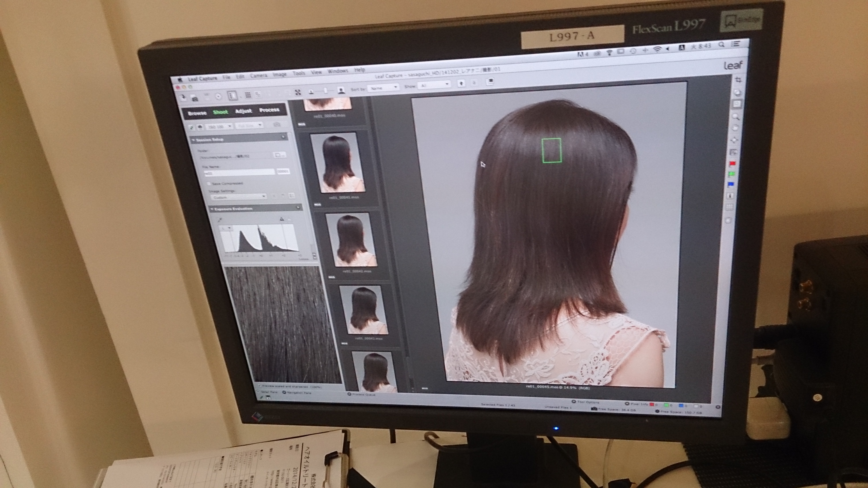Open the Sort by Name dropdown
The height and width of the screenshot is (488, 868).
click(x=383, y=88)
